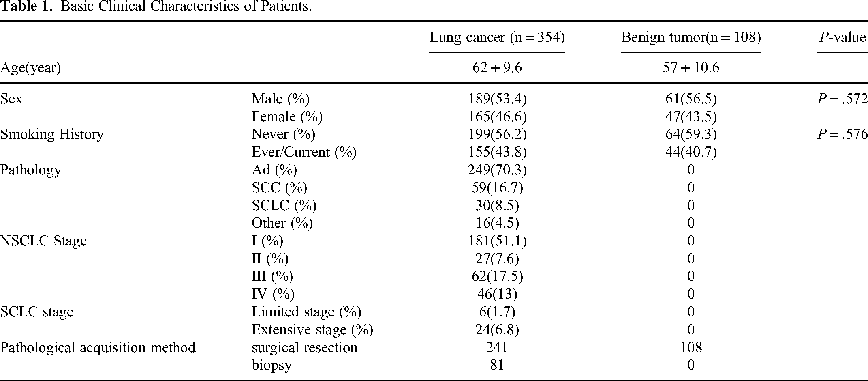This screenshot has height=381, width=868.
Task: Click the Age(year) row label
Action: 30,68
